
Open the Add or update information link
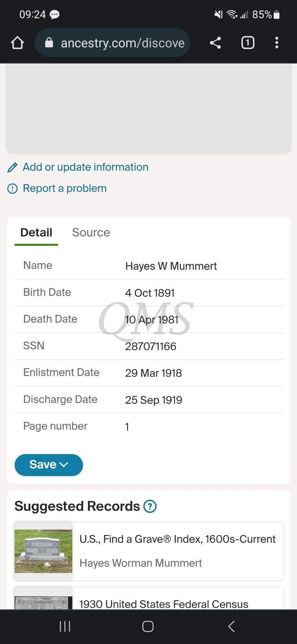85,167
